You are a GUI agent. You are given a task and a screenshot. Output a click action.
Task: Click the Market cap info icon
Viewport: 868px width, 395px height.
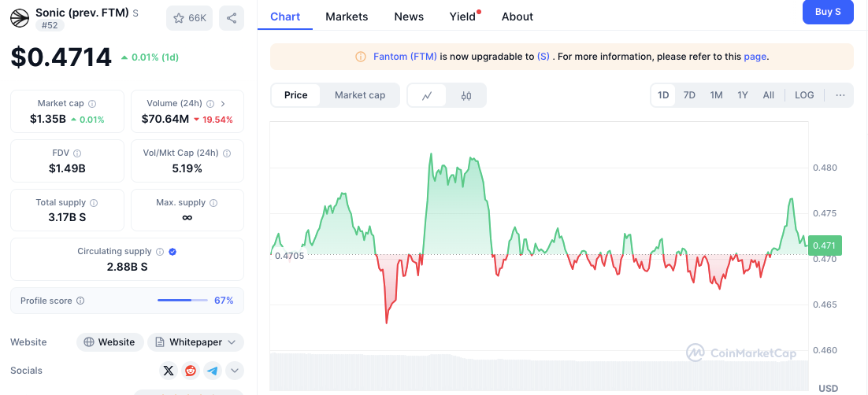coord(92,103)
